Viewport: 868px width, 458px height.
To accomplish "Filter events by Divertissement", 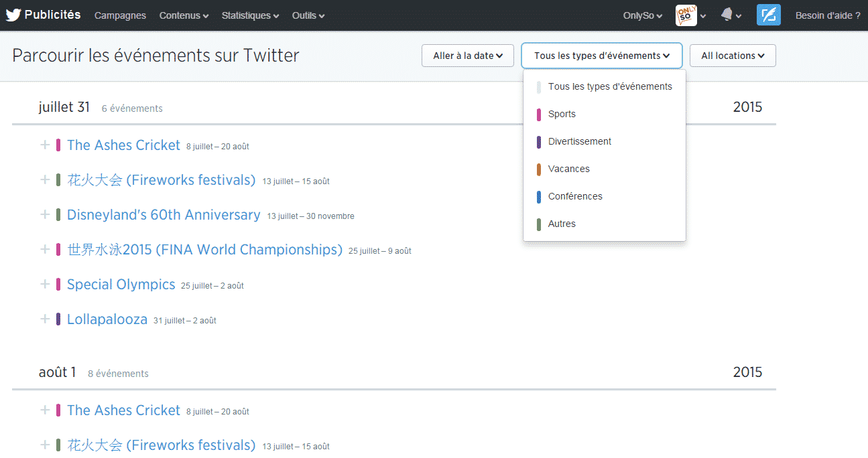I will (x=605, y=141).
